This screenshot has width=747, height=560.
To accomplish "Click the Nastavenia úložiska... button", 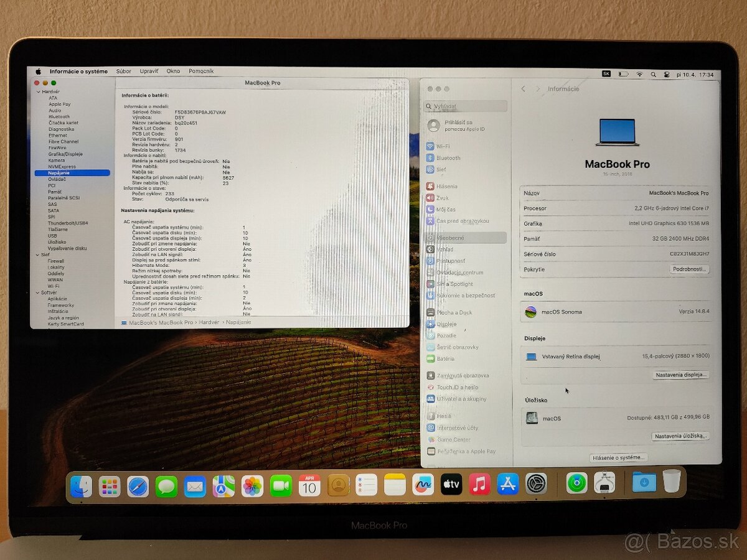I will (x=680, y=436).
